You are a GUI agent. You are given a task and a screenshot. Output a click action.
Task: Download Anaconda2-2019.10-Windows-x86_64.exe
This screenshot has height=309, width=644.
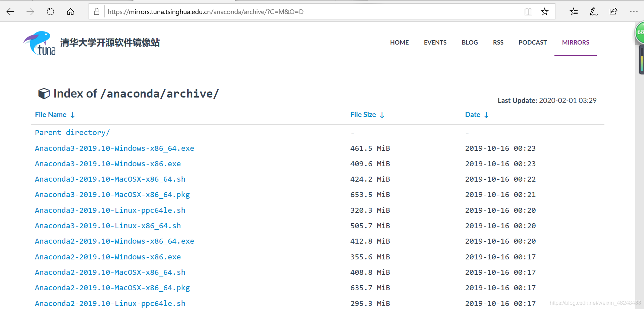[x=114, y=241]
